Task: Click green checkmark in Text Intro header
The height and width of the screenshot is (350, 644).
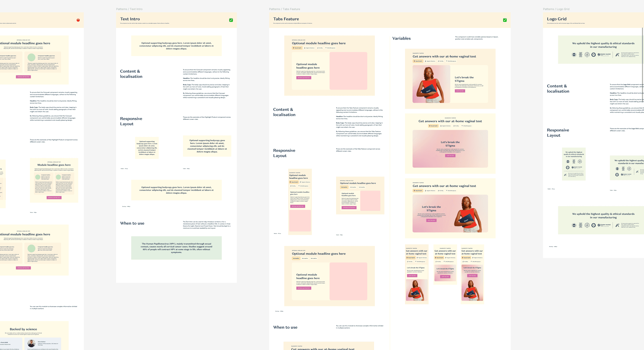Action: coord(231,20)
